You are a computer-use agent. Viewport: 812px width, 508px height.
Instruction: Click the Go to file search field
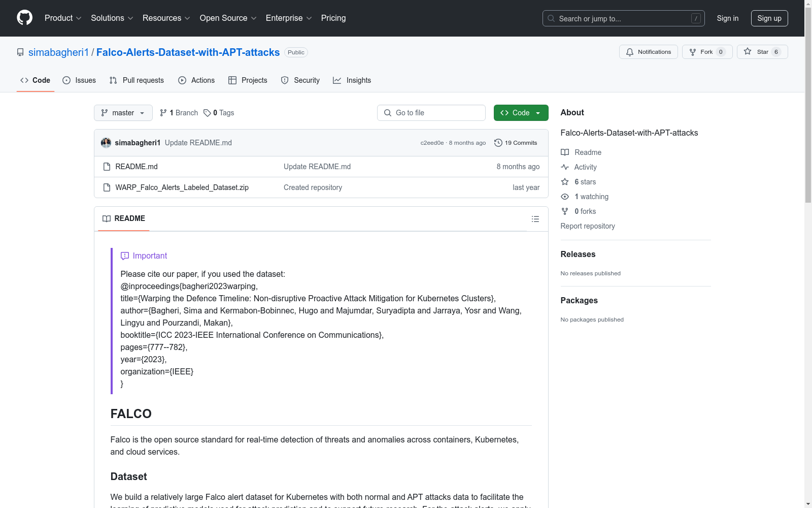tap(431, 113)
